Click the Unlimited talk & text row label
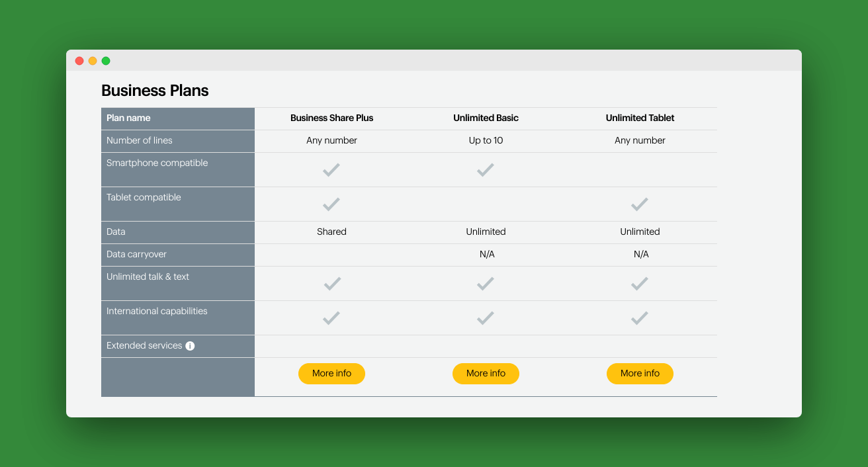The width and height of the screenshot is (868, 467). click(x=148, y=277)
